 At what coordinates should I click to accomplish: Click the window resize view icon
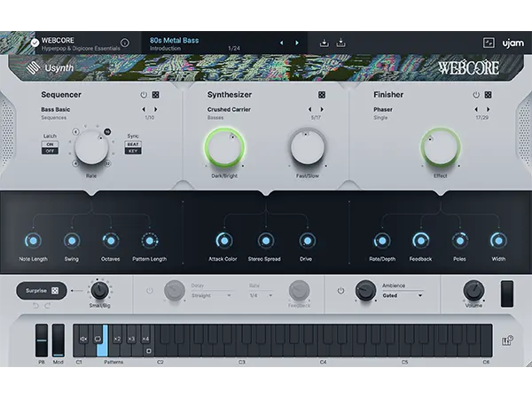tap(489, 43)
